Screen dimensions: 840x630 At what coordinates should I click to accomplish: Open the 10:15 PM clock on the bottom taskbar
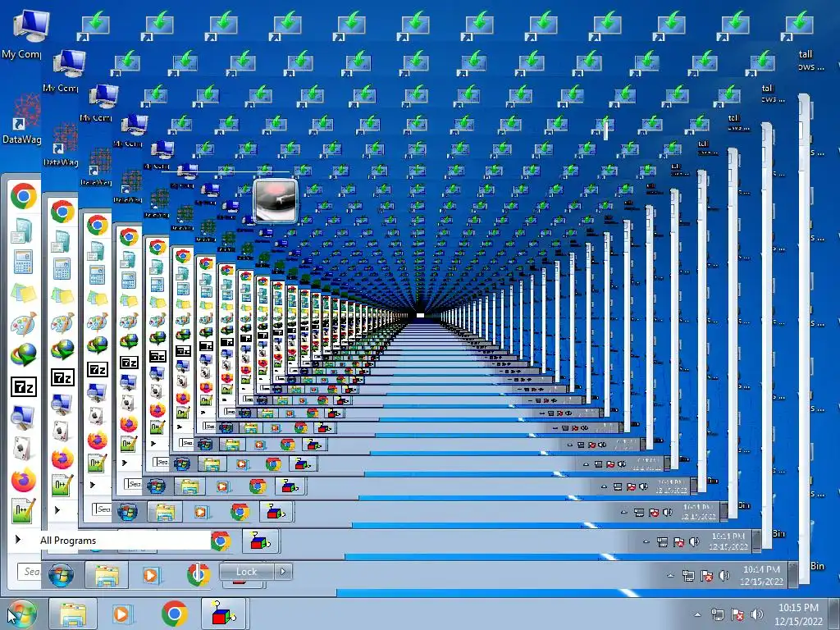click(798, 614)
